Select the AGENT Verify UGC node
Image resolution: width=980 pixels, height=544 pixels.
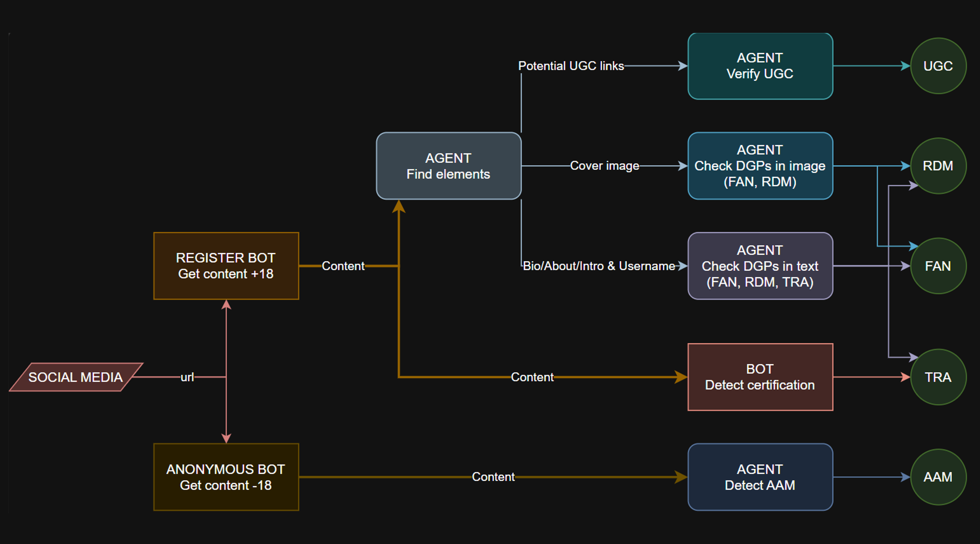click(760, 66)
